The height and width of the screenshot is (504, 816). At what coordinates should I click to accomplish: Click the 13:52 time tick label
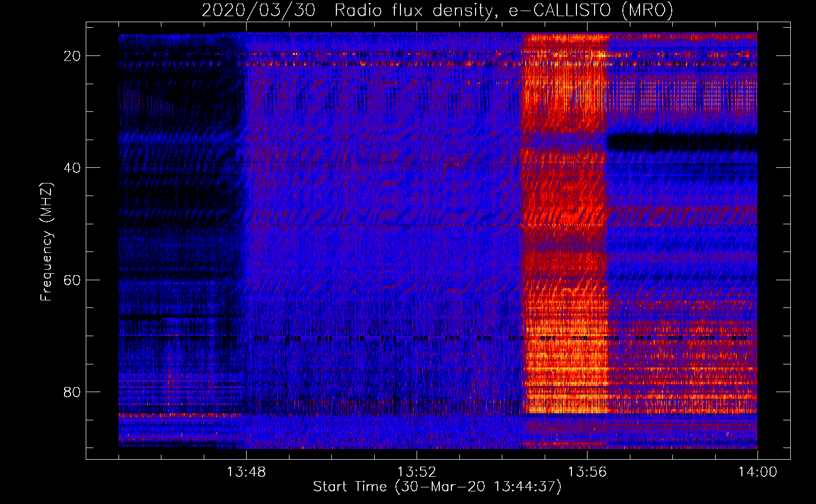[417, 472]
